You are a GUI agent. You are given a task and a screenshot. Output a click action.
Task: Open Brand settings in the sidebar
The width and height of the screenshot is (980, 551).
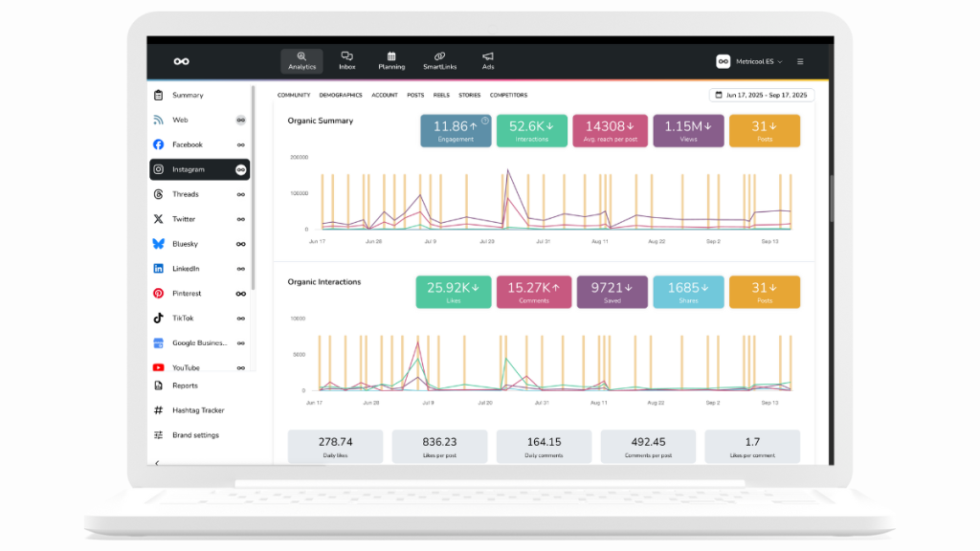[195, 435]
